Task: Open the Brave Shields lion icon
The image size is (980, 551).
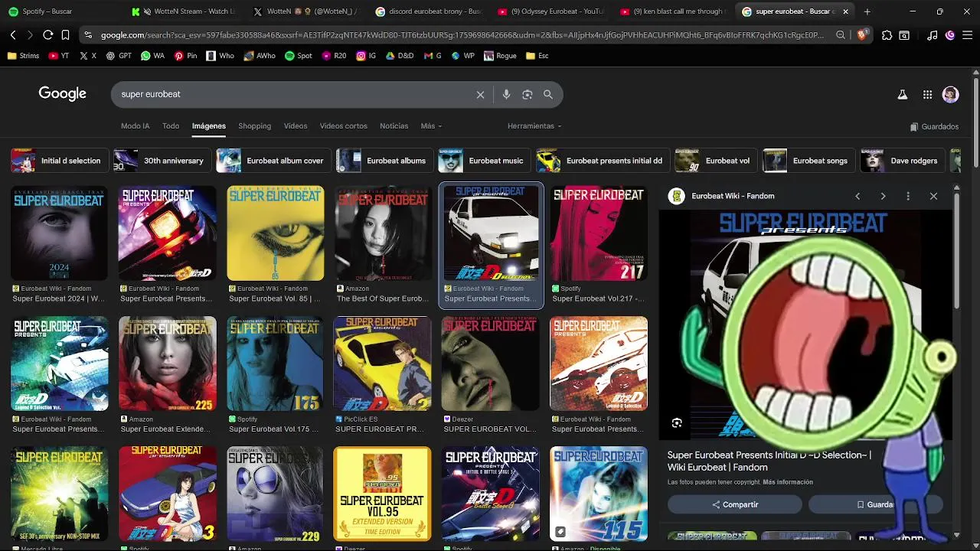Action: (862, 35)
